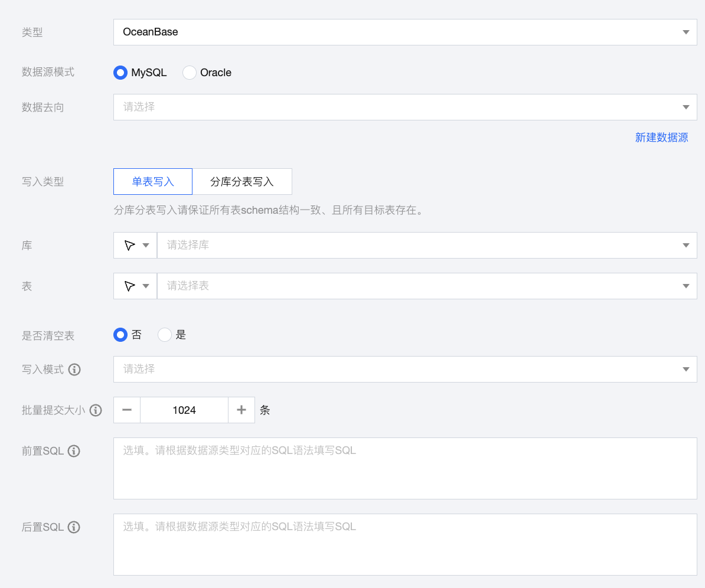Click into the 前置SQL text area
Image resolution: width=705 pixels, height=588 pixels.
[404, 469]
